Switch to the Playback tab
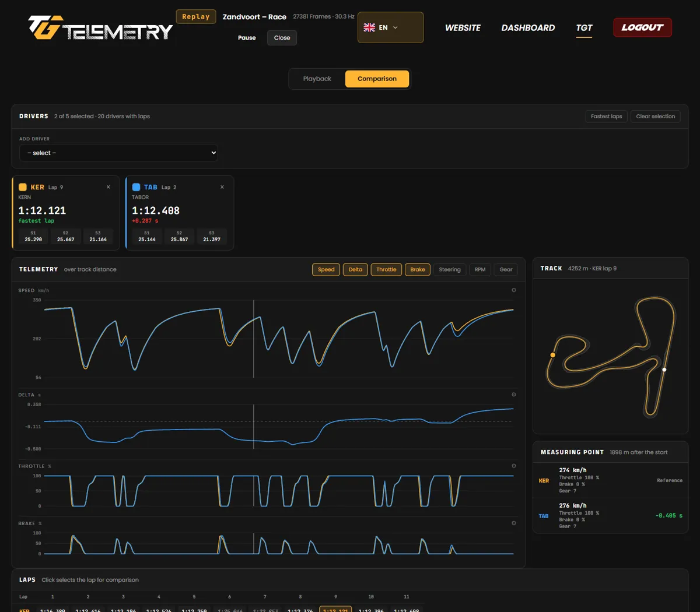The width and height of the screenshot is (700, 612). coord(317,79)
